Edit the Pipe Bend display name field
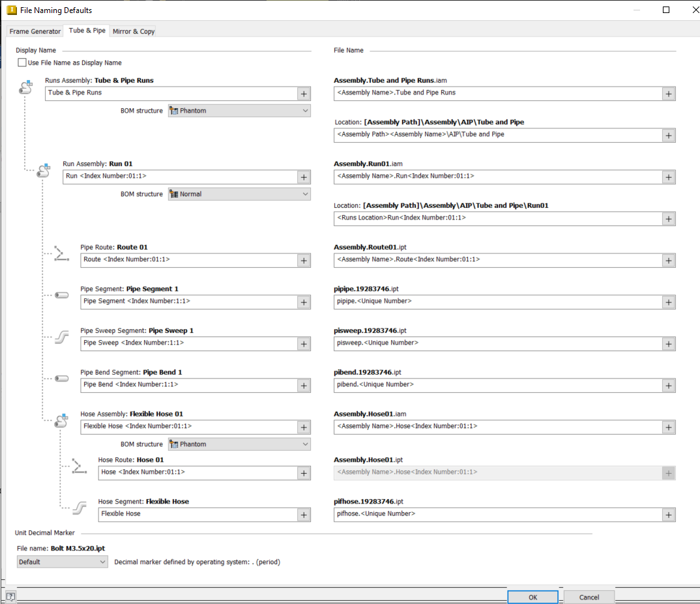The width and height of the screenshot is (700, 604). coord(189,386)
